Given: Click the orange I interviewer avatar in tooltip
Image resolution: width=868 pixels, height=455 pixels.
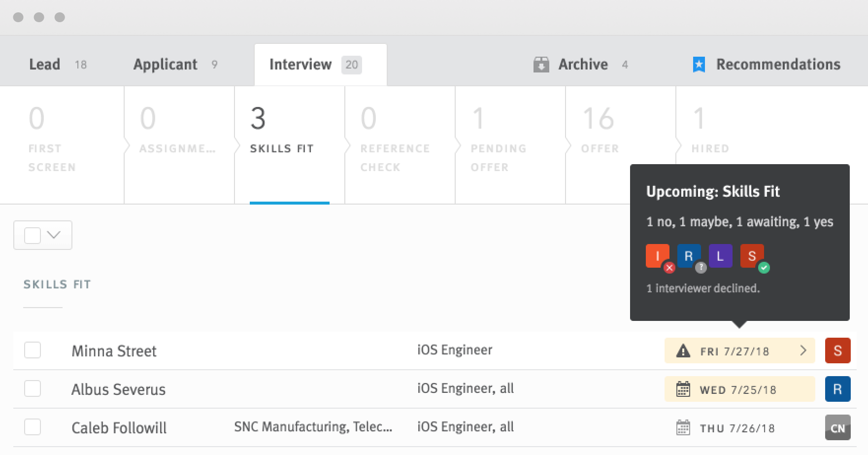Looking at the screenshot, I should [x=657, y=256].
